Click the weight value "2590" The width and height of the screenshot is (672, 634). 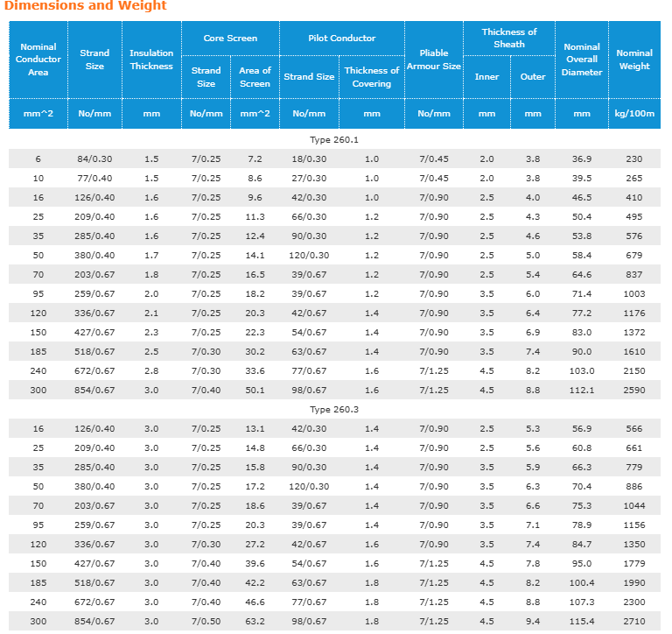[x=634, y=391]
